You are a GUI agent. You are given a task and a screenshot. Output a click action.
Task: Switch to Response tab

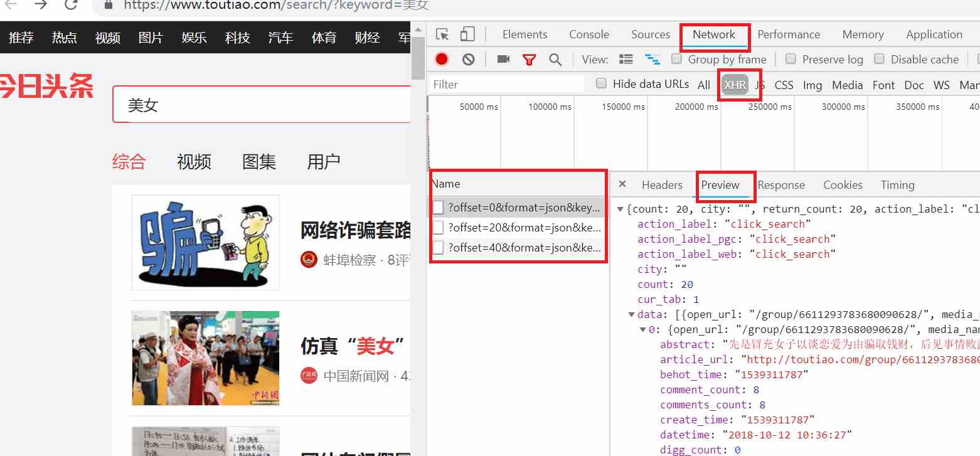781,185
